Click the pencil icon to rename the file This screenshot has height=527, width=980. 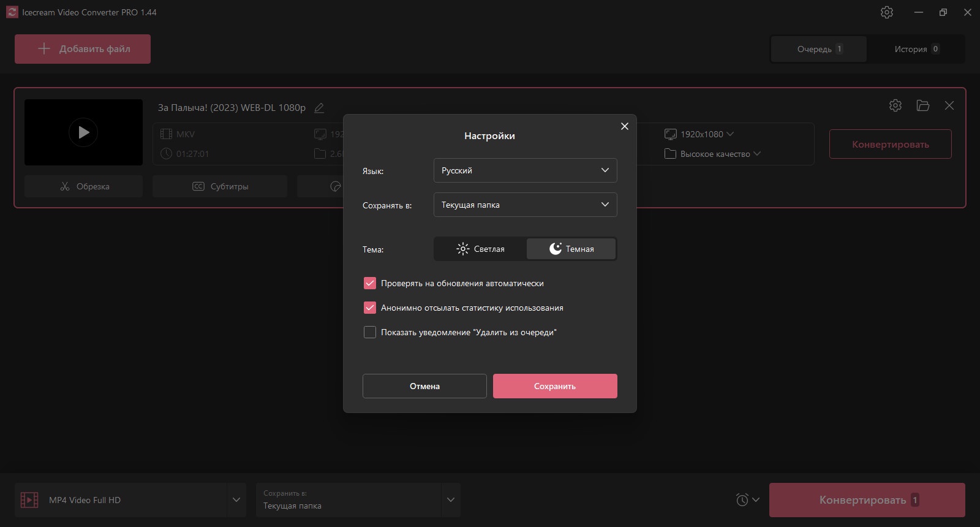(x=319, y=108)
